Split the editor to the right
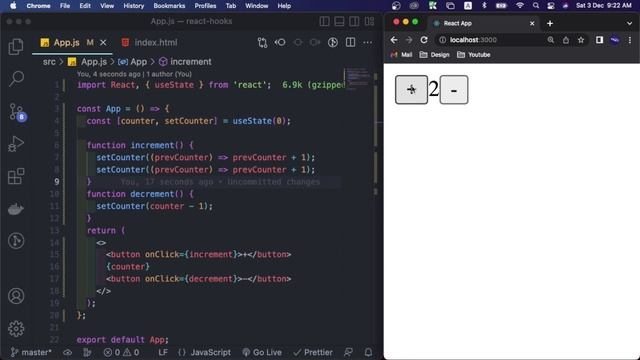 pos(350,42)
